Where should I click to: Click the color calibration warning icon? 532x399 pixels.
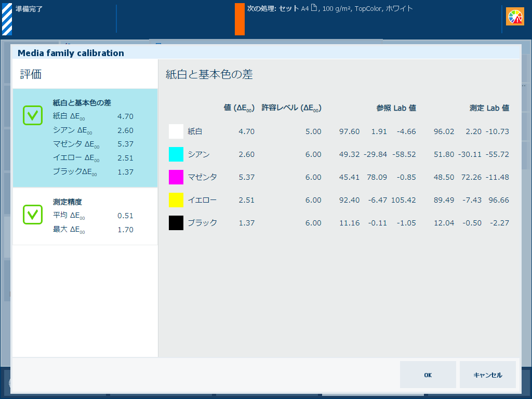click(515, 17)
